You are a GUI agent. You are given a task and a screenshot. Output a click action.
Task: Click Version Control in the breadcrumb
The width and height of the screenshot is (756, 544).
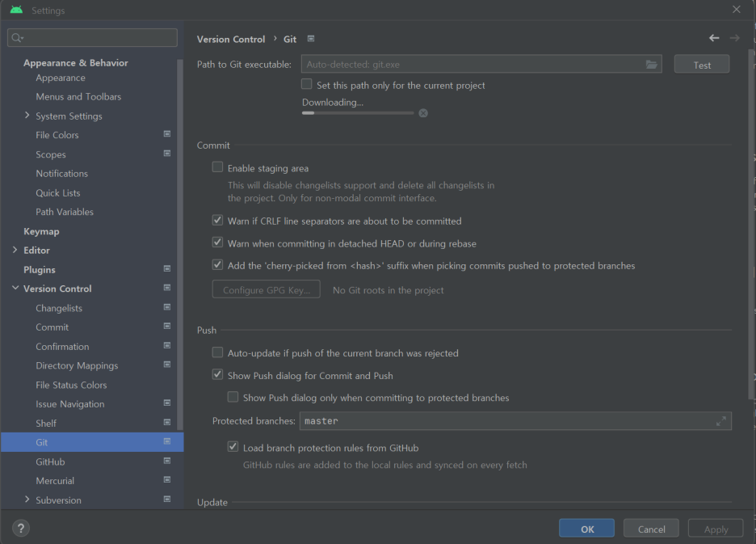[231, 39]
